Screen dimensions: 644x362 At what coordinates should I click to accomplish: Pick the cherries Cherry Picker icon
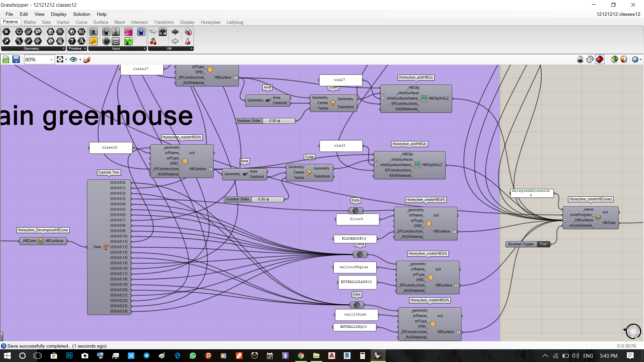click(153, 41)
